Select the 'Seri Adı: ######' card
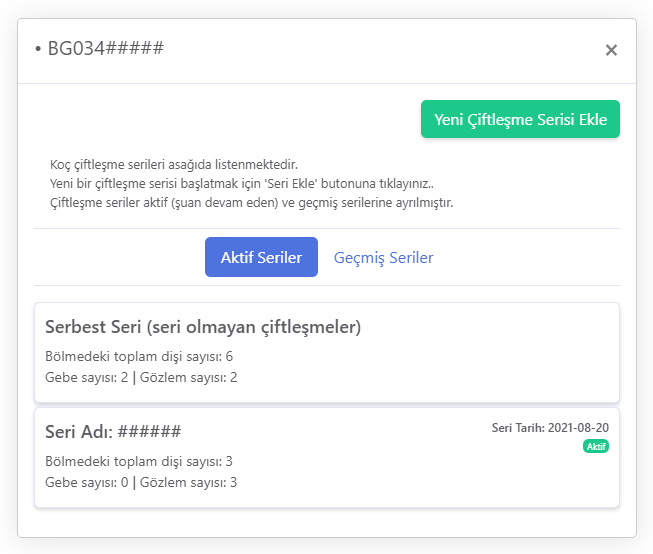The height and width of the screenshot is (554, 653). tap(327, 457)
